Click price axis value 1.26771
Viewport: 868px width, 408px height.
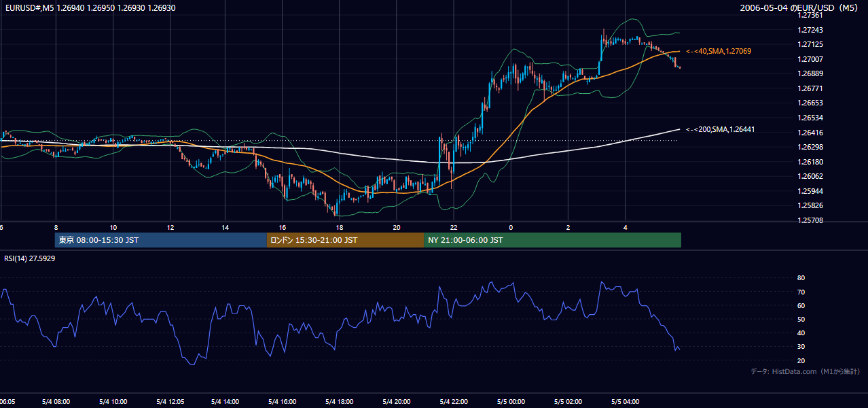[810, 88]
